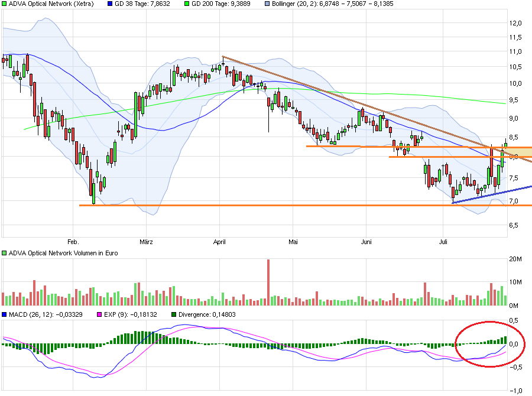Click the 7,5 price axis value
This screenshot has width=532, height=396.
coord(514,178)
